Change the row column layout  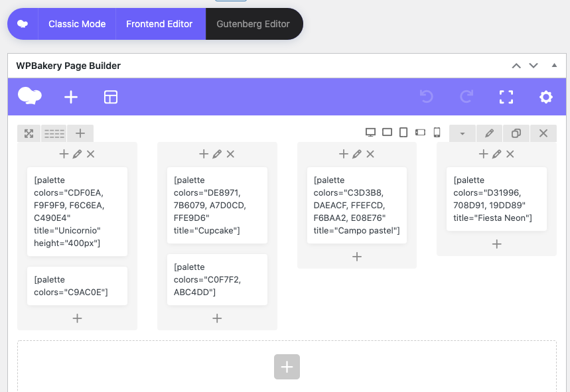click(x=54, y=133)
